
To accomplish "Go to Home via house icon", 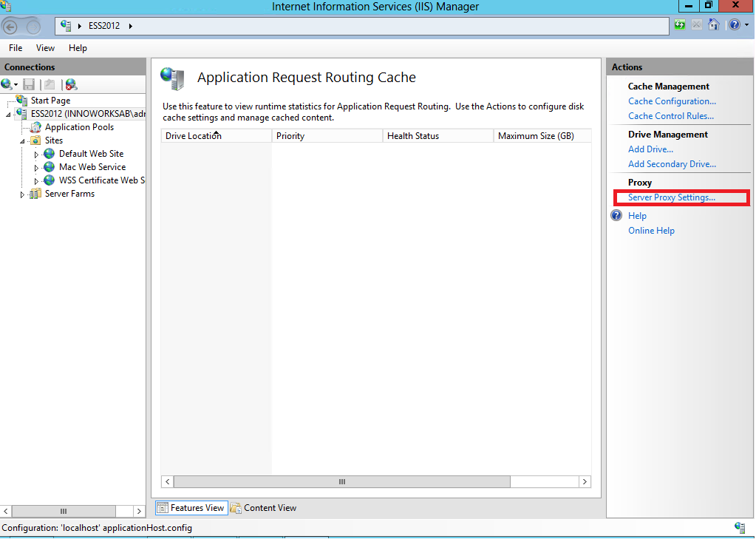I will (x=714, y=24).
